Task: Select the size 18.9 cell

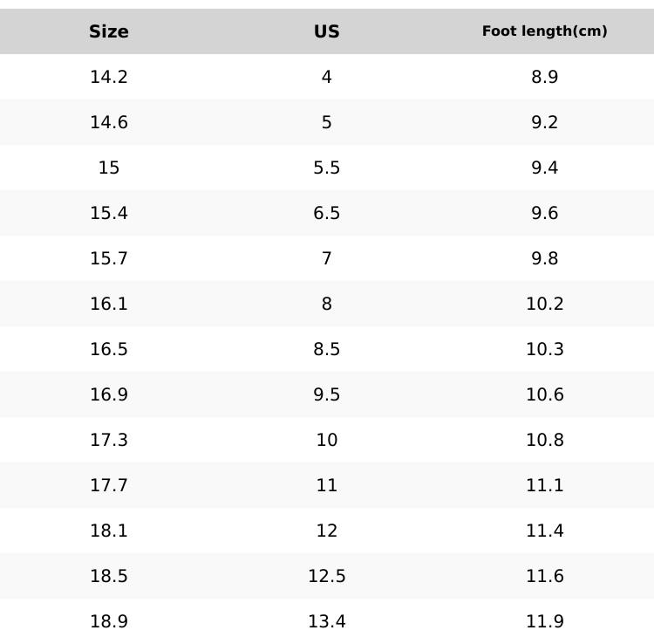Action: tap(109, 621)
